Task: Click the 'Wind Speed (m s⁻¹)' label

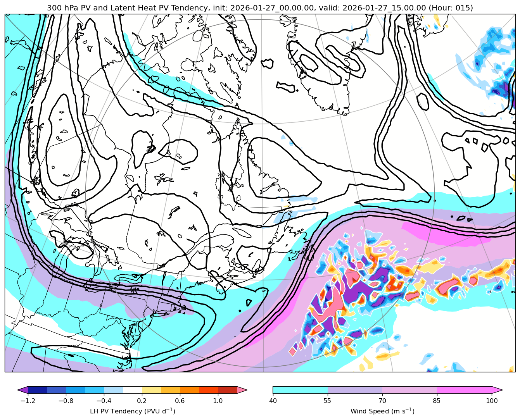Action: (x=382, y=411)
